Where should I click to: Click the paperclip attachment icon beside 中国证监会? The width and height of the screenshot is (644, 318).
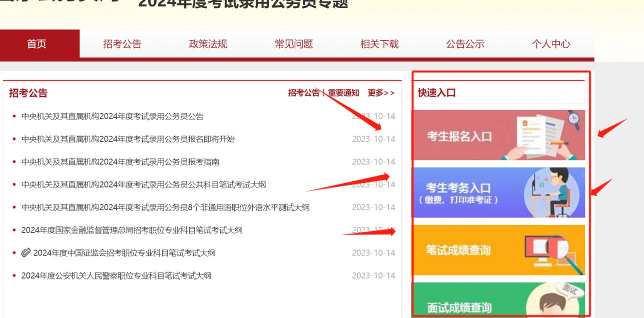26,253
